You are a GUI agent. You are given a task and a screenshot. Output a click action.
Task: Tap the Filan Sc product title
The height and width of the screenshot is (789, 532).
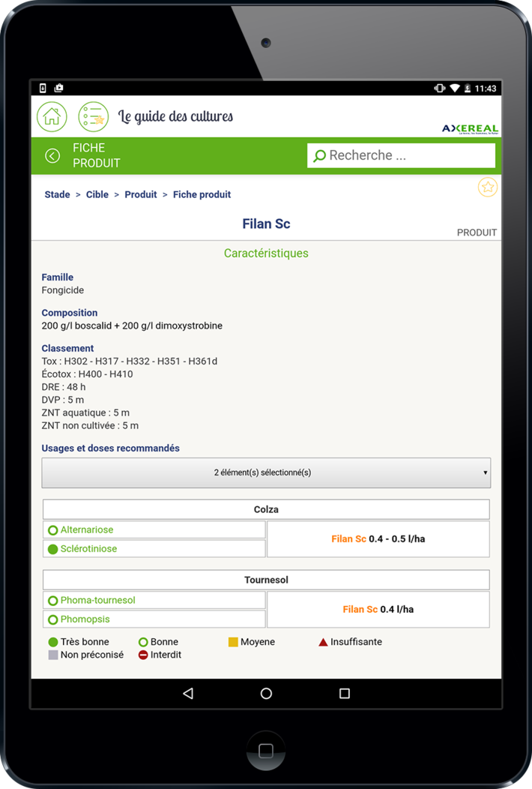point(266,224)
